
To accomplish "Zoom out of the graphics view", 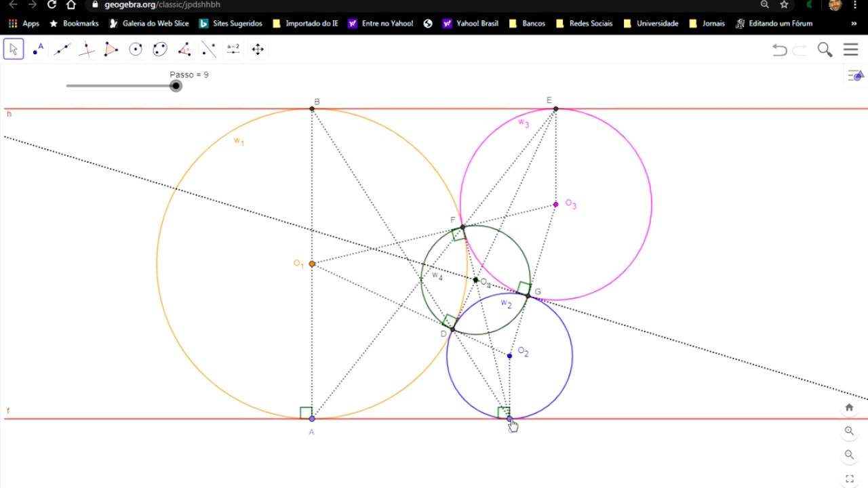I will point(849,455).
